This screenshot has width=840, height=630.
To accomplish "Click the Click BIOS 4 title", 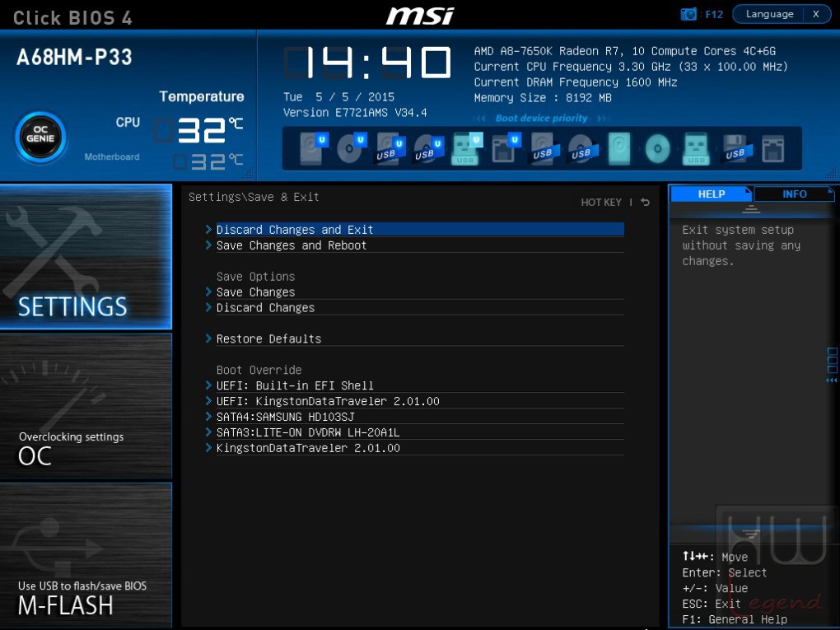I will point(72,17).
